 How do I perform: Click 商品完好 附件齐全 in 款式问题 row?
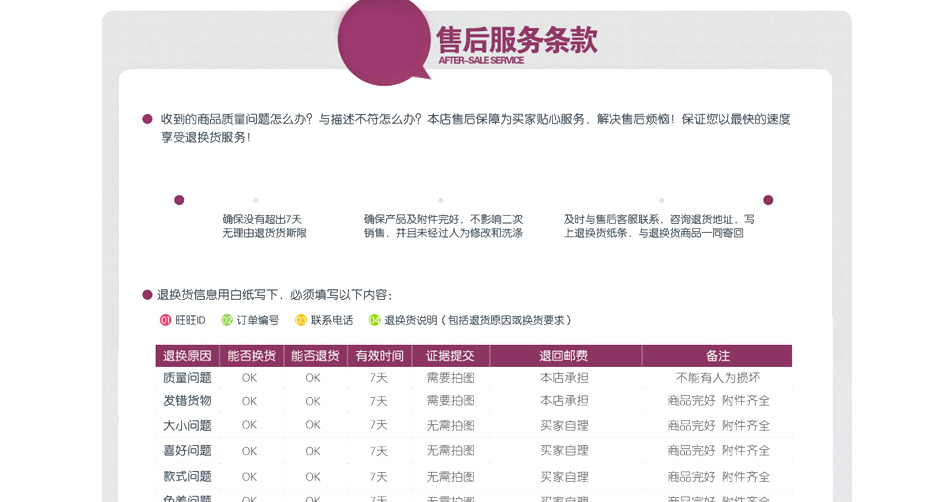719,477
